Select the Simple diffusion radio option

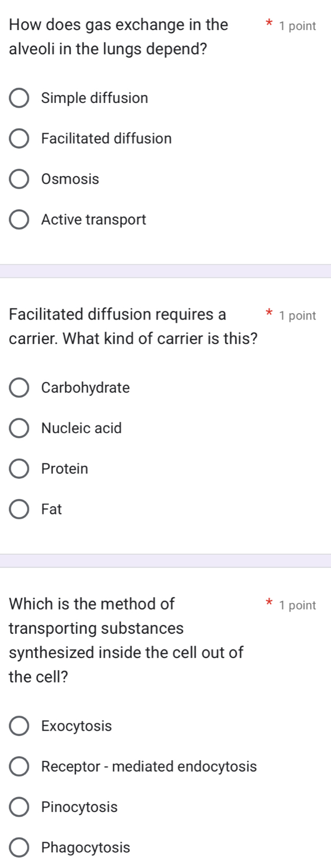tap(19, 98)
